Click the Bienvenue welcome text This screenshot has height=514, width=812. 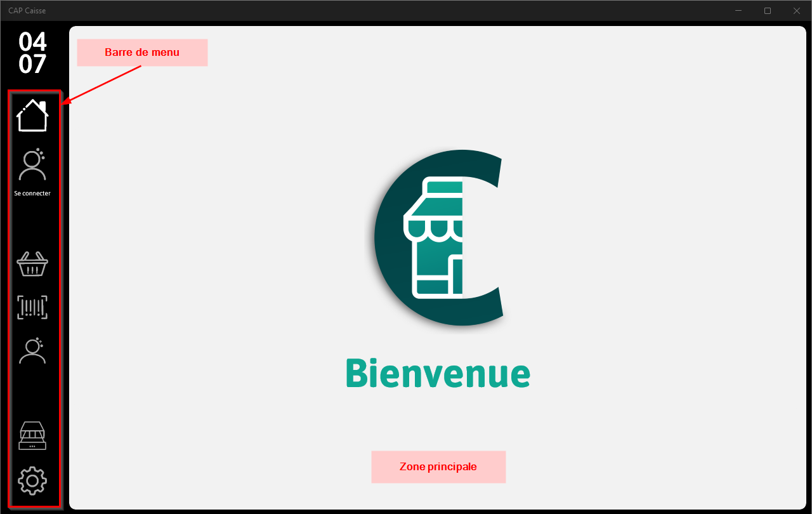point(438,372)
